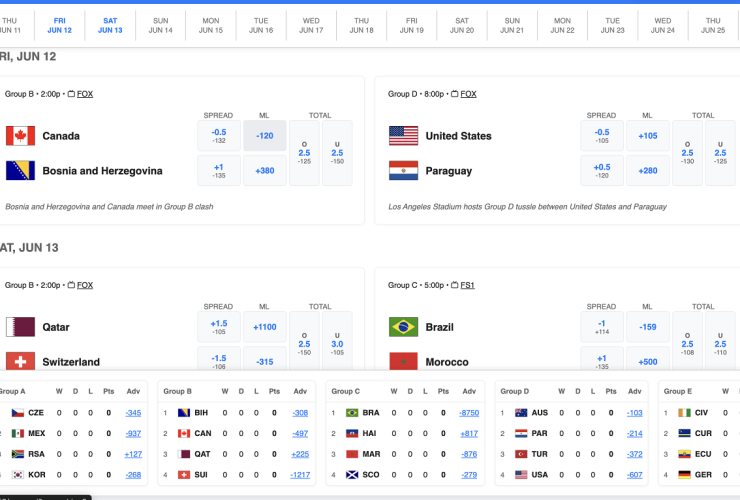Open BRA advance odds -8750
Viewport: 740px width, 500px height.
click(x=469, y=413)
